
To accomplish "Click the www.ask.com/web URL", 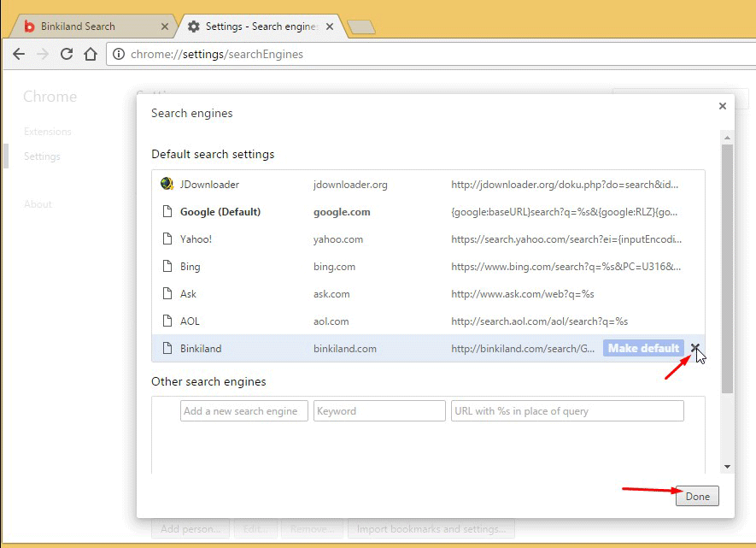I will [523, 294].
